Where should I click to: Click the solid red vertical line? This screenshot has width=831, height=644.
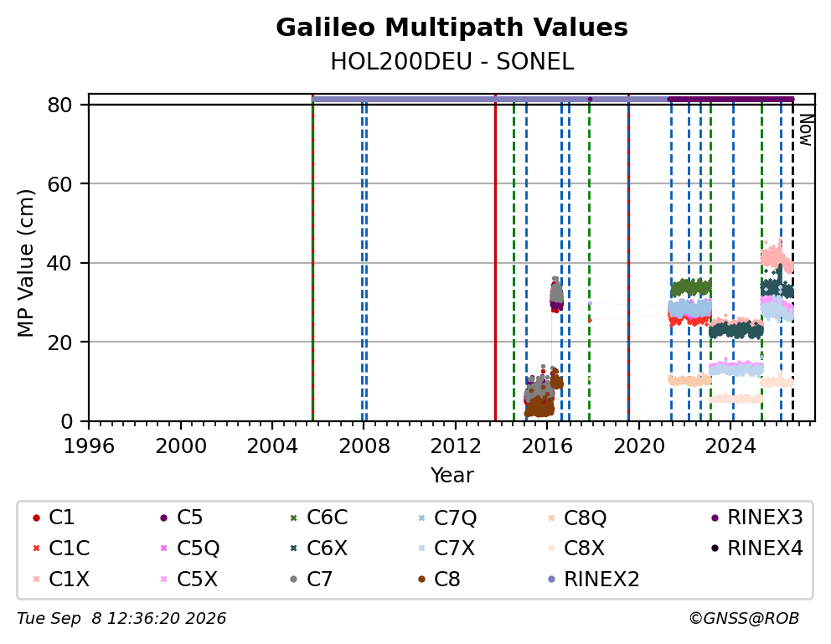(495, 257)
